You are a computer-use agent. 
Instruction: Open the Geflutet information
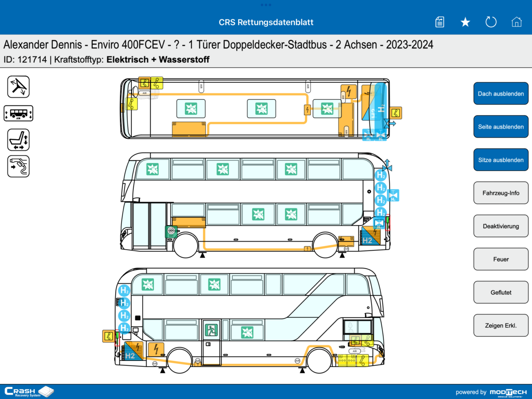[501, 292]
